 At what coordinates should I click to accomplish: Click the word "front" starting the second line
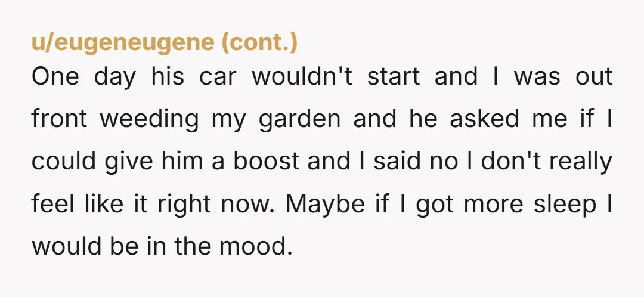tap(59, 119)
